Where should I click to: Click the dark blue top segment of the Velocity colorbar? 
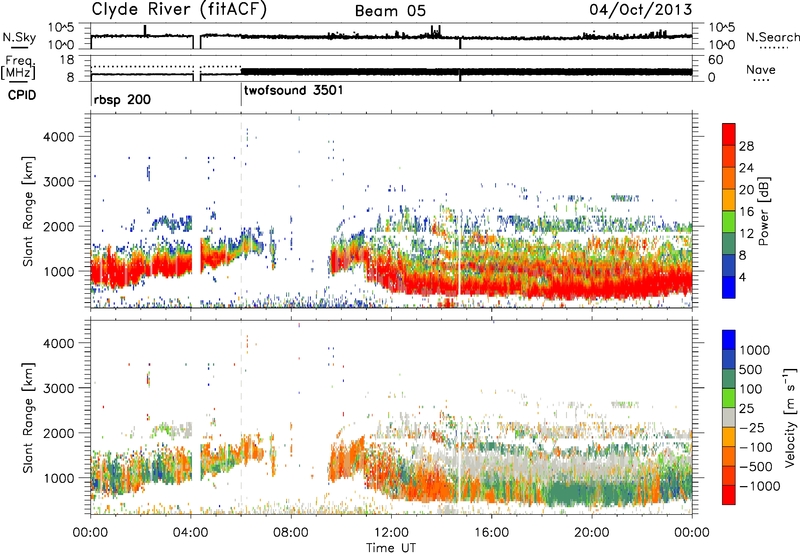pyautogui.click(x=729, y=340)
